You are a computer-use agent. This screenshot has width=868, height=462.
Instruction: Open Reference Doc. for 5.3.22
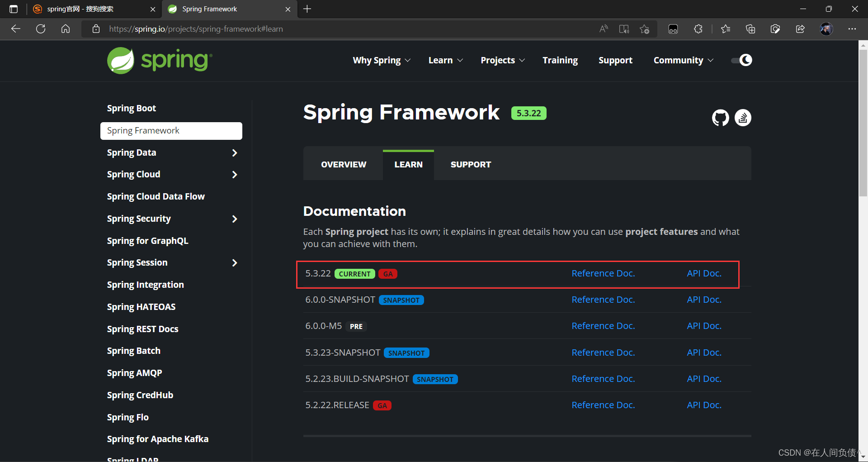pos(603,273)
